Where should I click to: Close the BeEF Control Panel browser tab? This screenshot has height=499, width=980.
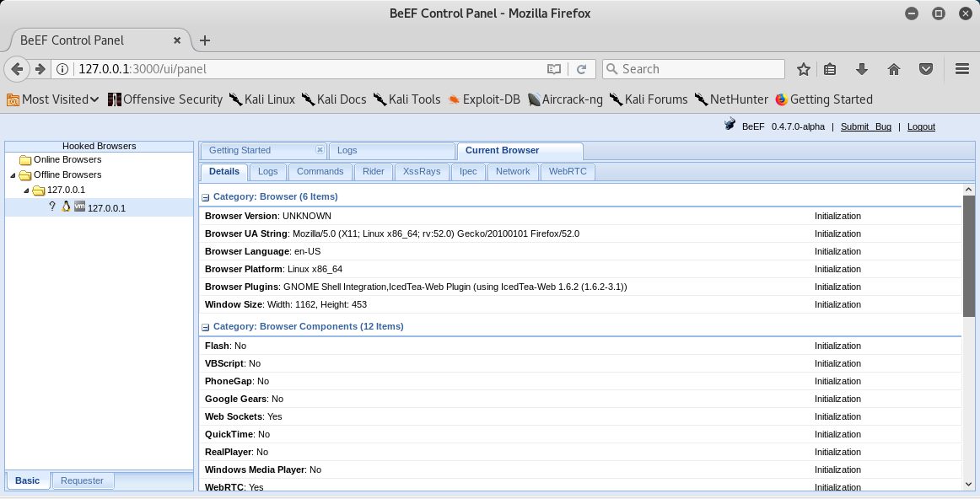(x=177, y=40)
